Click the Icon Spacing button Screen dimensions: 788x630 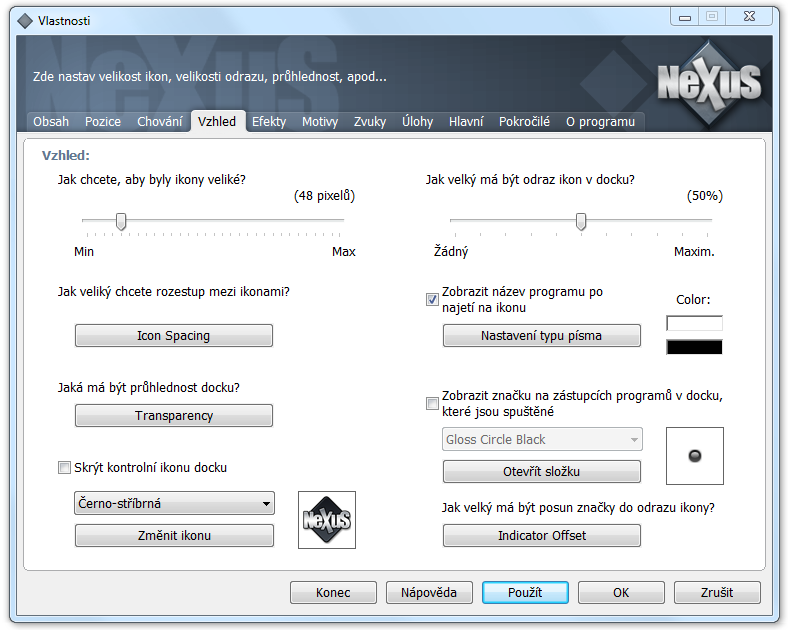coord(174,336)
